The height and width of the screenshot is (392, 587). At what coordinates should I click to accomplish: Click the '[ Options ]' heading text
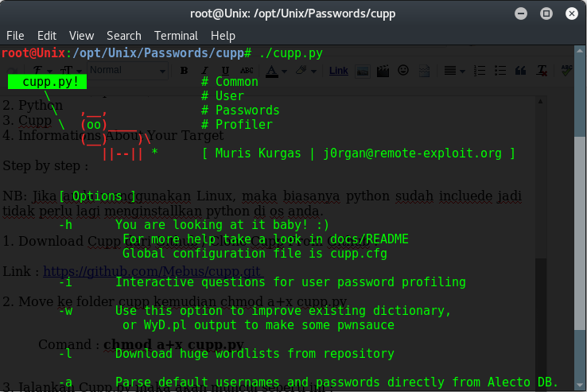coord(97,196)
